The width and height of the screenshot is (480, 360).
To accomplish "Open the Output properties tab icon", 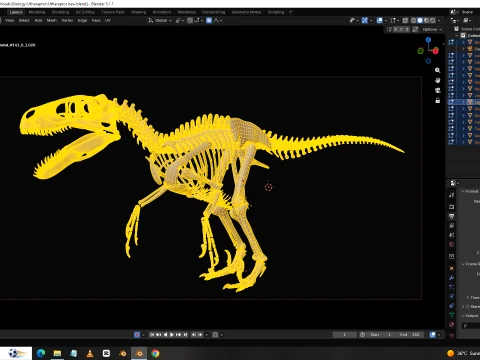I will click(452, 216).
